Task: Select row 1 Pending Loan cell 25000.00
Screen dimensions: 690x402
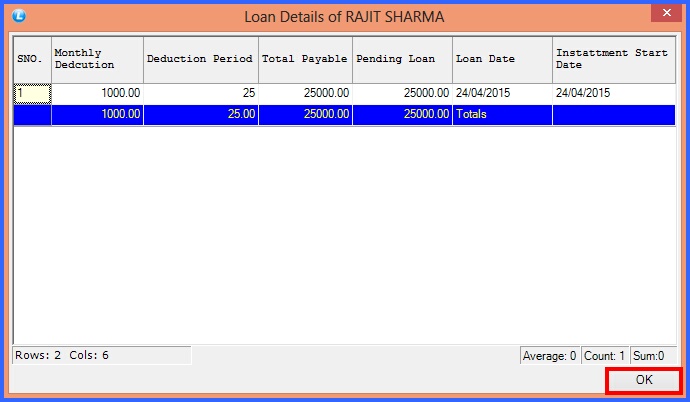Action: [403, 94]
